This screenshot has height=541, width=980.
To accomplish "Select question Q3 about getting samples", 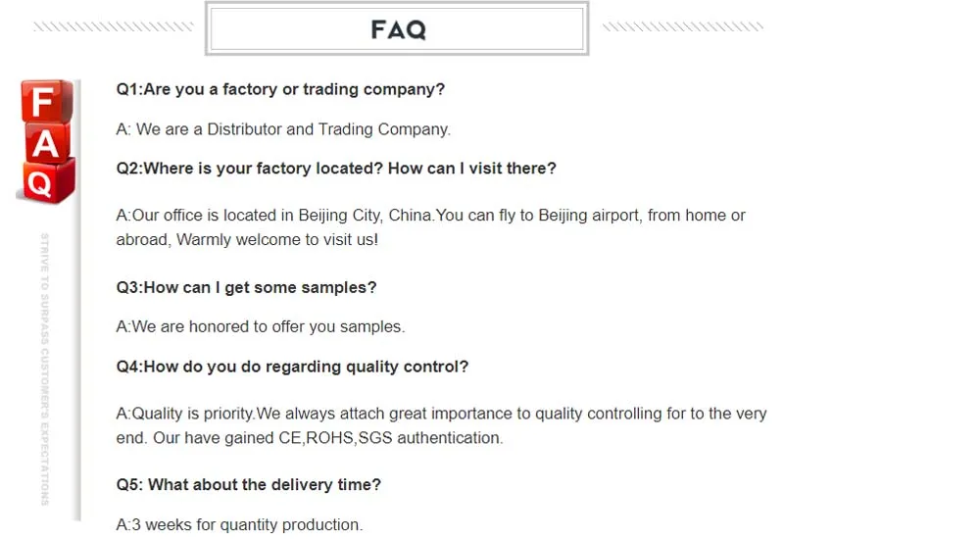I will tap(246, 287).
